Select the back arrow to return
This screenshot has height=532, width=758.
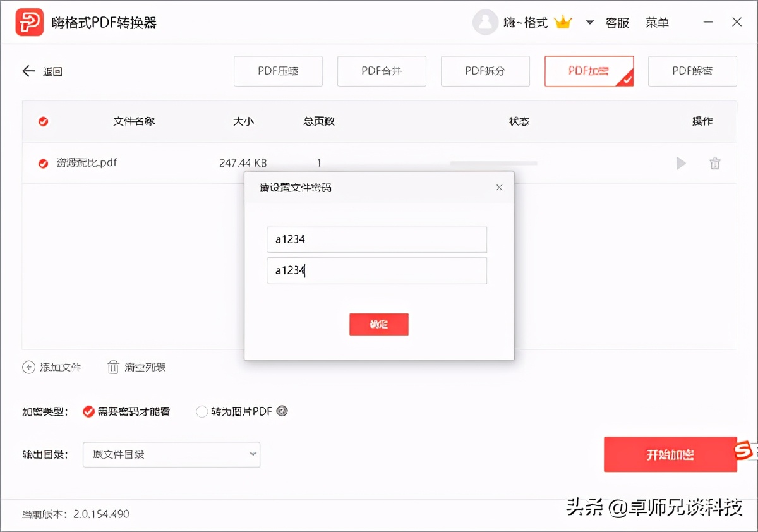click(x=28, y=71)
